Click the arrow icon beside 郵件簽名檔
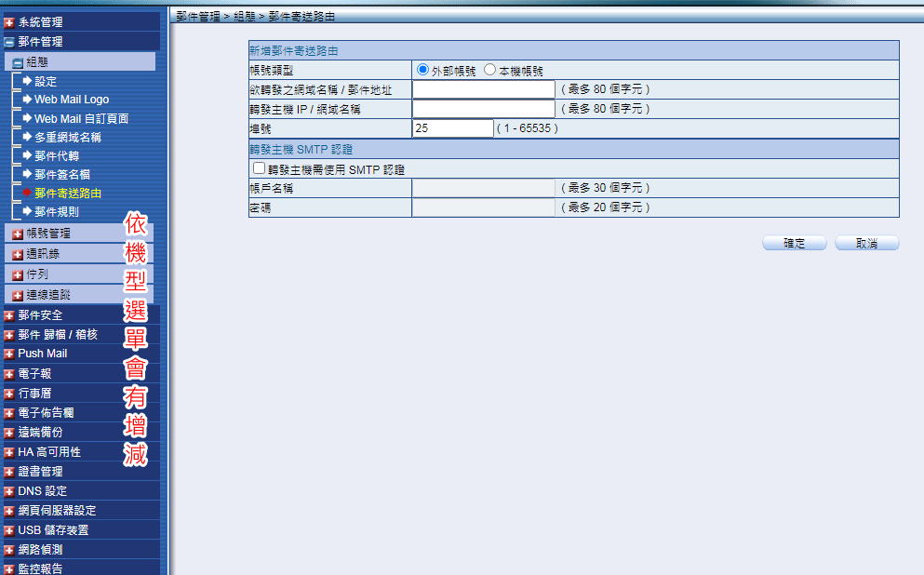The height and width of the screenshot is (575, 924). coord(27,174)
